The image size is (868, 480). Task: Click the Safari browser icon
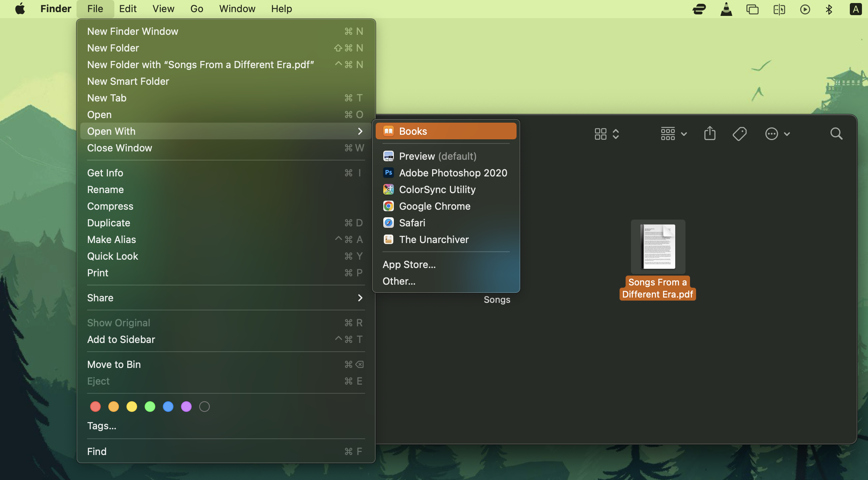tap(388, 223)
